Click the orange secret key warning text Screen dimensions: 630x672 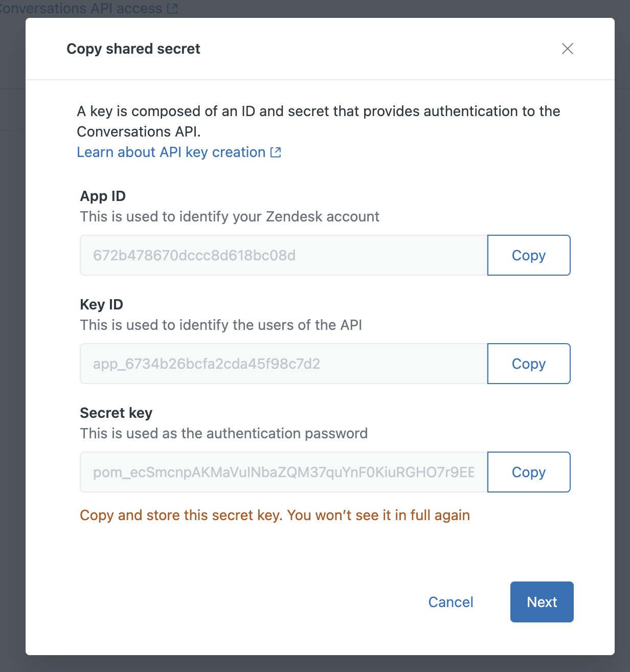click(x=275, y=515)
